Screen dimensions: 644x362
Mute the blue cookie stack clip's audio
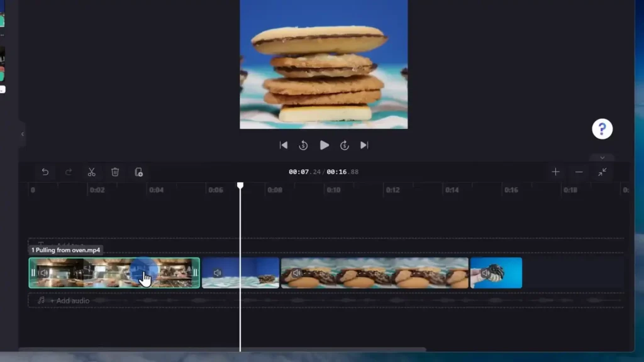point(218,272)
